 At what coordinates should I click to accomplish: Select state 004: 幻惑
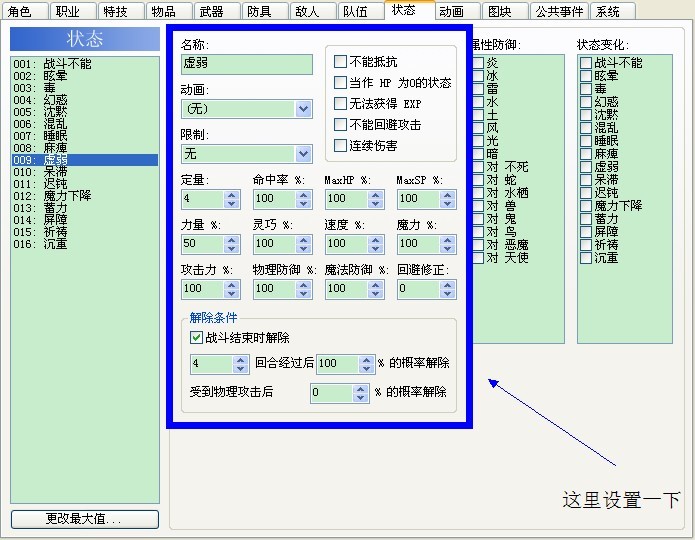coord(85,100)
